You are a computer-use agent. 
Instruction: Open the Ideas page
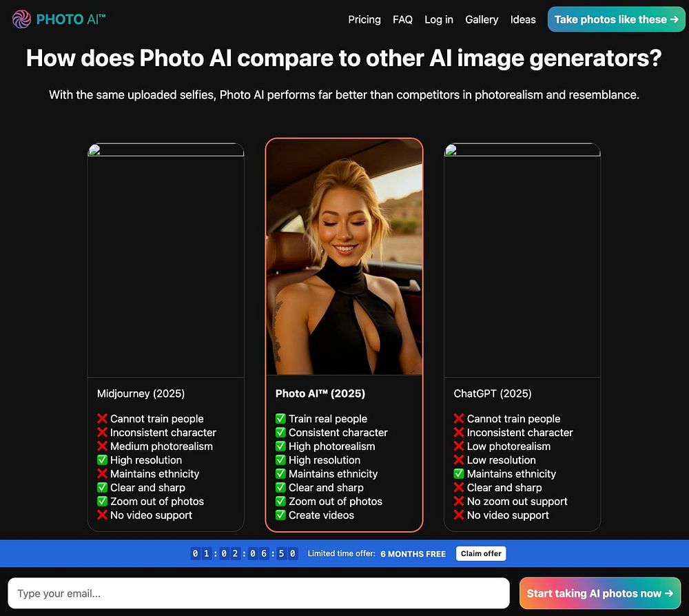[523, 20]
